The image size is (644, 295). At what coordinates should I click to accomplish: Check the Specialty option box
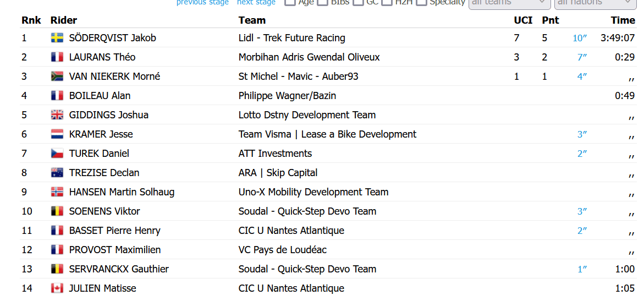[421, 2]
